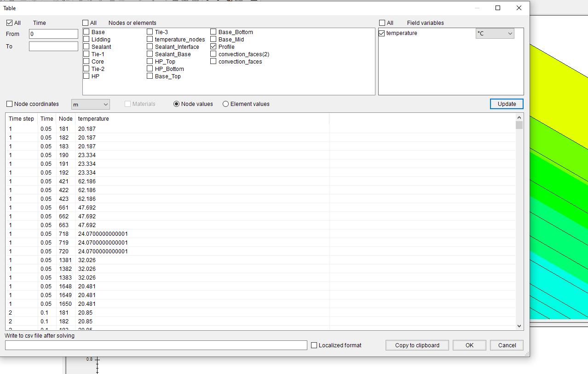The width and height of the screenshot is (588, 374).
Task: Uncheck the Profile set
Action: pyautogui.click(x=213, y=47)
